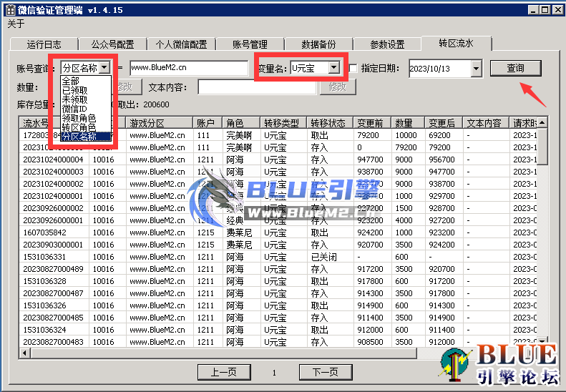The width and height of the screenshot is (566, 392).
Task: Sort by the 账户 column header
Action: (208, 123)
